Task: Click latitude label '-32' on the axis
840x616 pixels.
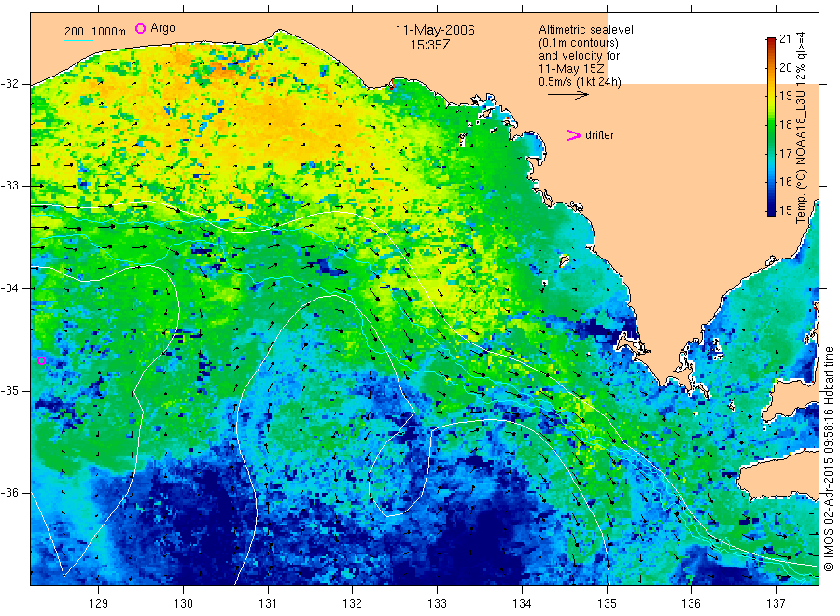Action: pyautogui.click(x=10, y=84)
